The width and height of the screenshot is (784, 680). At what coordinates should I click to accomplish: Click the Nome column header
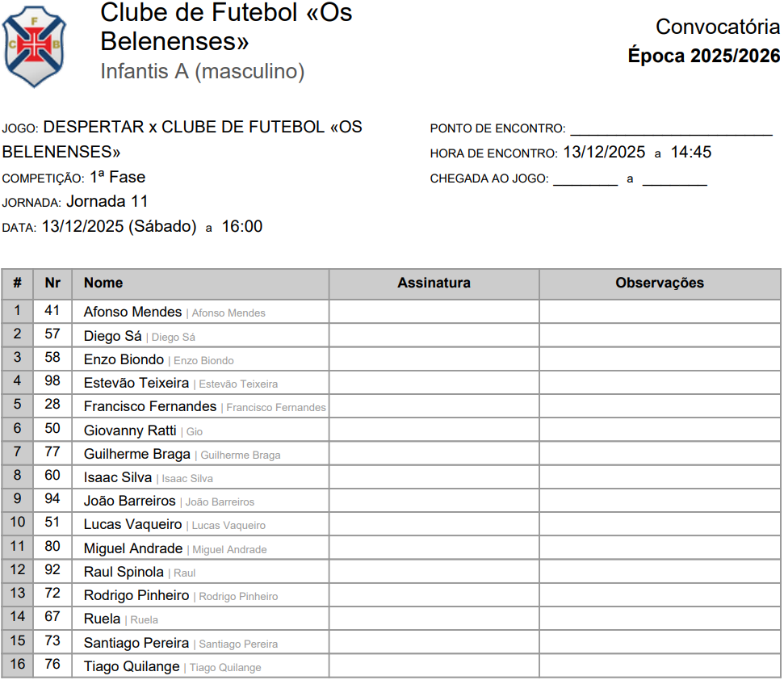[103, 283]
